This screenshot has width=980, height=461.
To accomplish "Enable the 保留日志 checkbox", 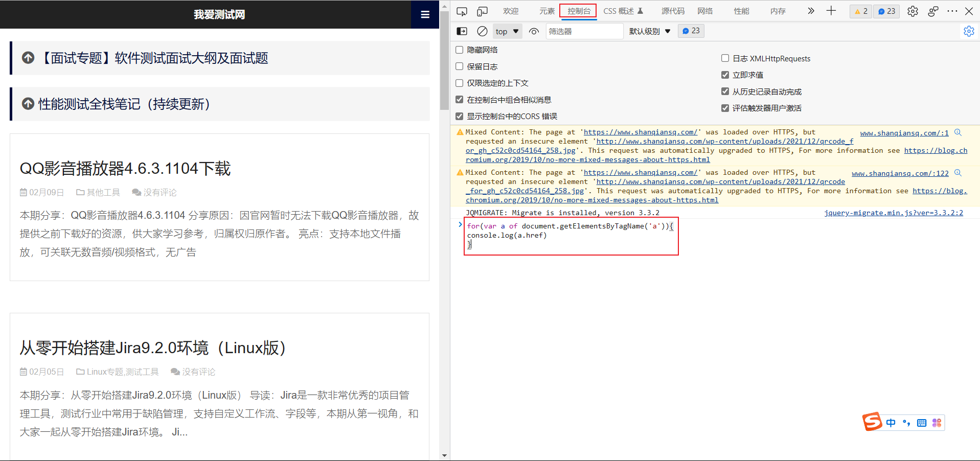I will (x=459, y=66).
